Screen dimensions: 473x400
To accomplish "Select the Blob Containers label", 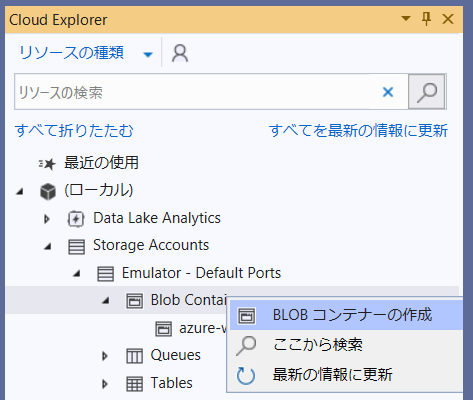I will [188, 300].
